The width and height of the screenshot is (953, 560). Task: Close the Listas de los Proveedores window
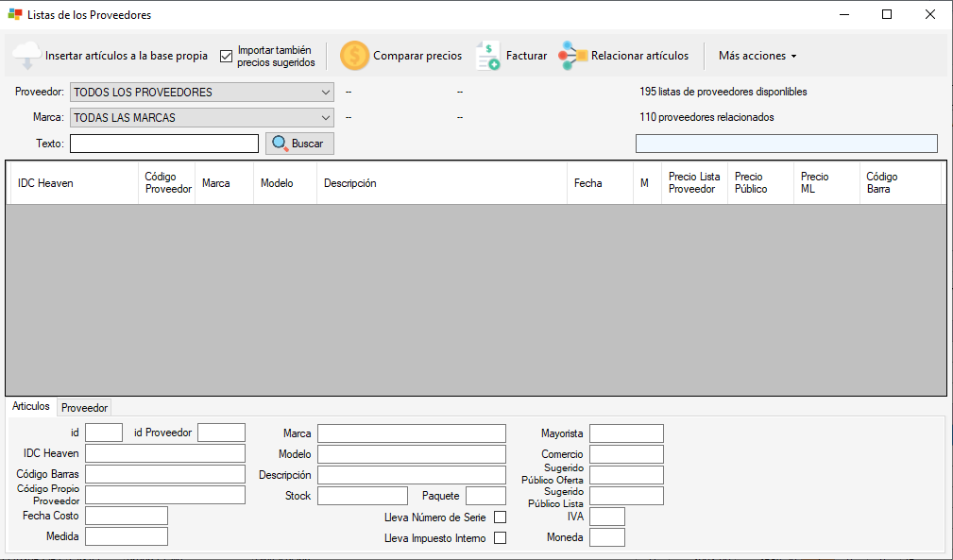pos(930,14)
